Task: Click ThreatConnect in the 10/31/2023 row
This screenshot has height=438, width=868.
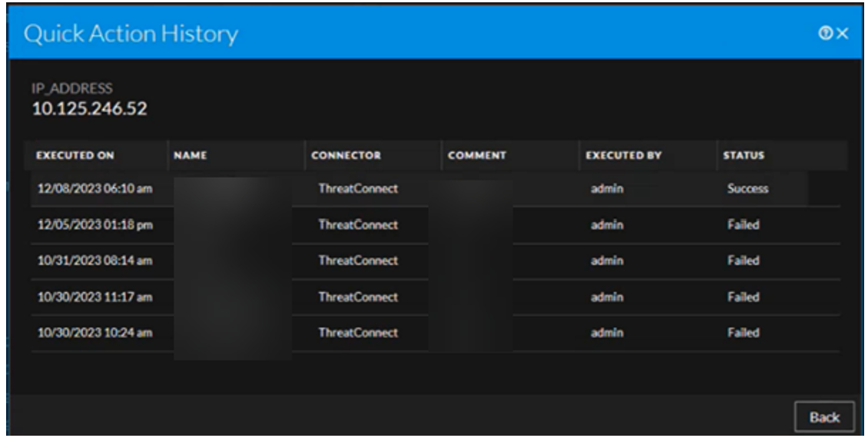Action: 358,260
